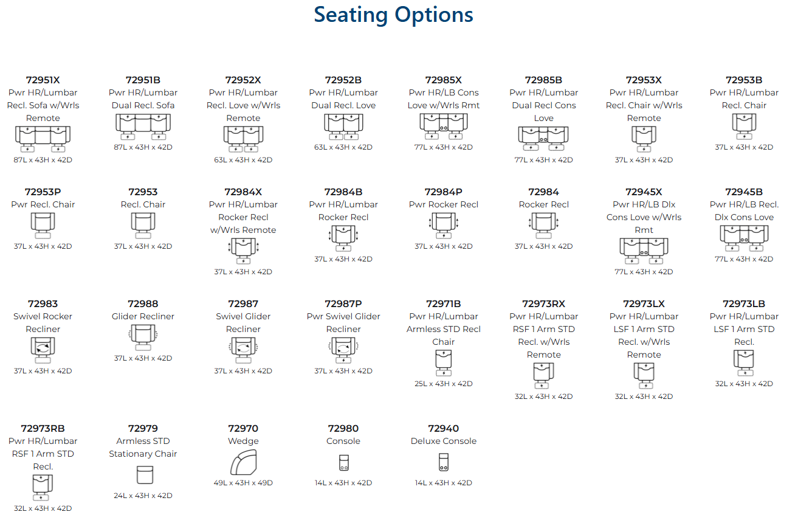Click the 72984P Pwr Rocker Recl icon

click(444, 225)
